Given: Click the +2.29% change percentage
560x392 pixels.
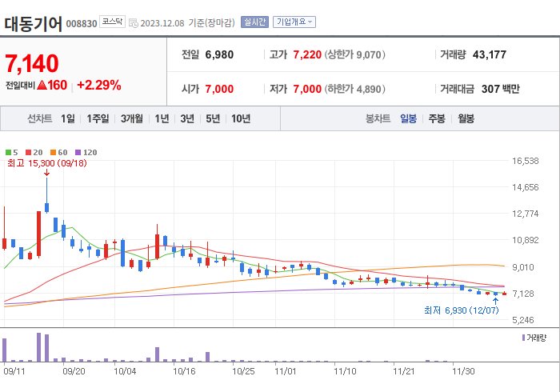Looking at the screenshot, I should click(99, 85).
